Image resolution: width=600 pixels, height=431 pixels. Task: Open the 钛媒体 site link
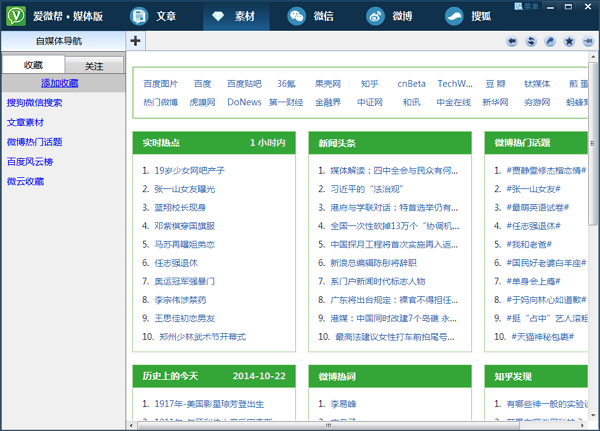click(537, 83)
